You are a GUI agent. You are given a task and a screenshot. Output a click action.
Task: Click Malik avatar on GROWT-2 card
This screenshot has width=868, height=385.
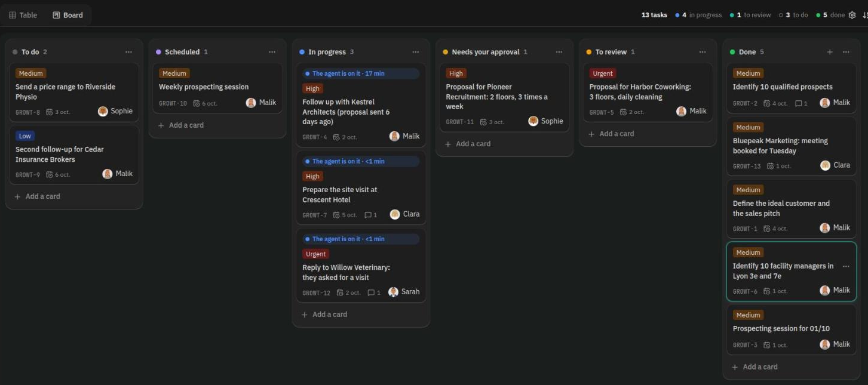[x=825, y=103]
